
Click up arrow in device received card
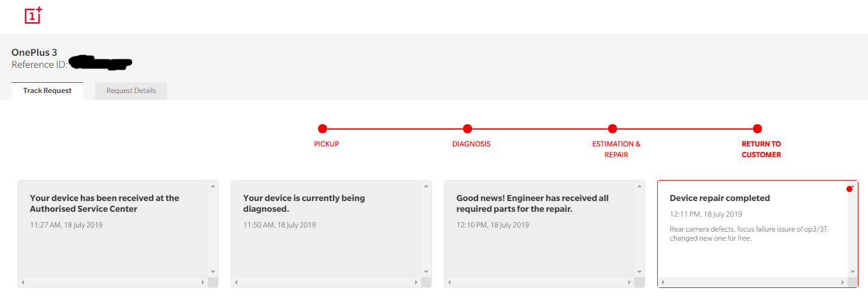pos(213,186)
